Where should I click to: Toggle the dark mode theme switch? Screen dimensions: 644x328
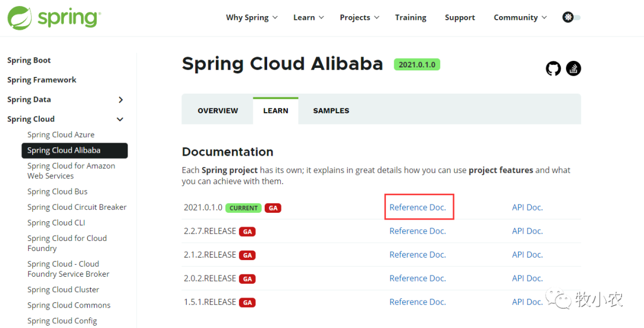[571, 17]
